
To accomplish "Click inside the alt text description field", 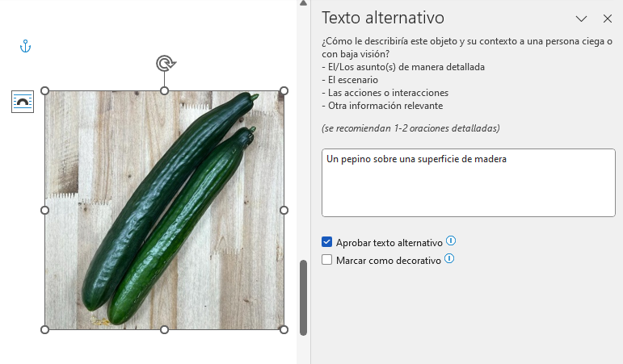I will tap(469, 182).
